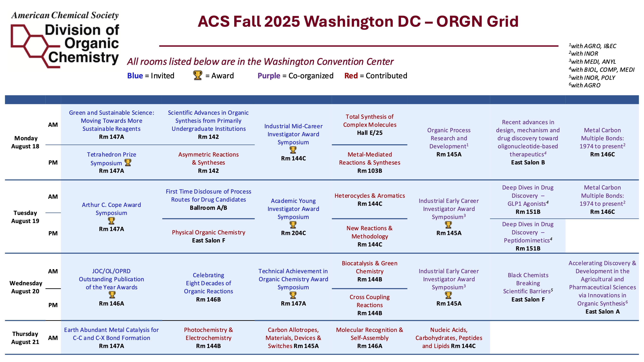Click the ACS Fall 2025 ORGN Grid title
Screen dimensions: 644x362
[x=358, y=22]
